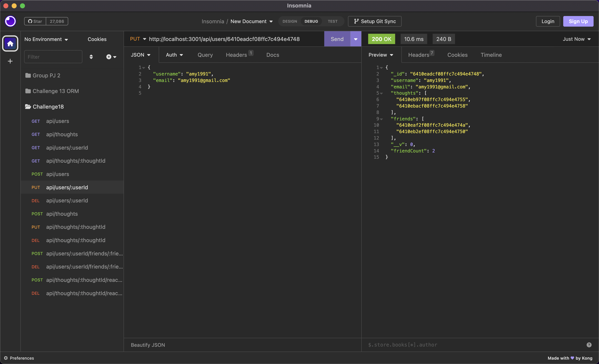
Task: Click the home dashboard icon
Action: coord(10,43)
